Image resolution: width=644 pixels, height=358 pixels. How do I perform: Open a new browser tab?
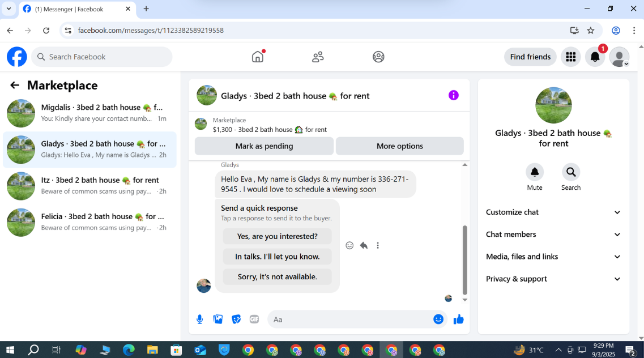point(146,8)
